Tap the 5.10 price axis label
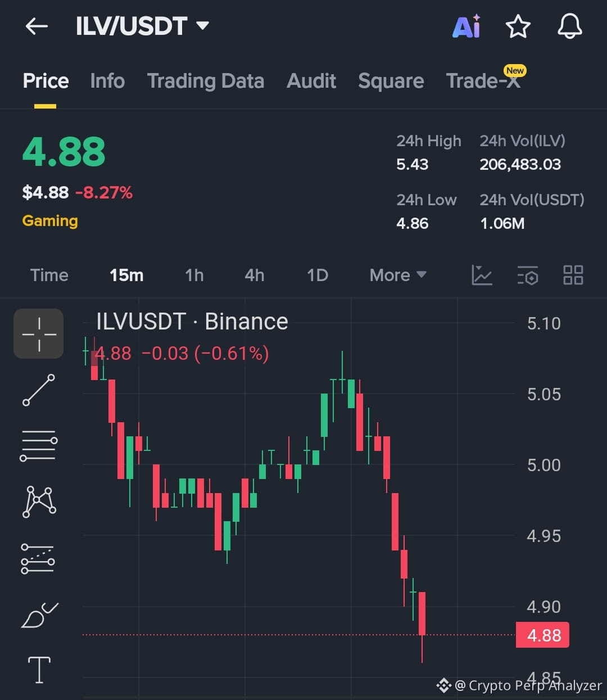 (x=543, y=323)
